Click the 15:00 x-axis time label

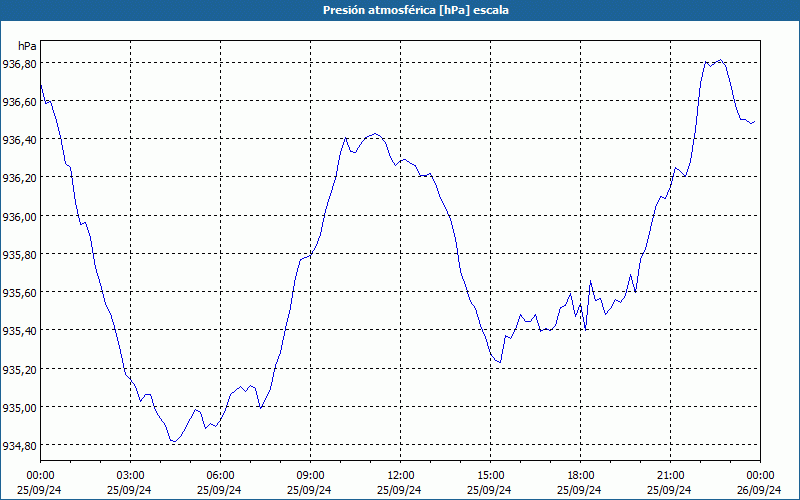[x=490, y=476]
